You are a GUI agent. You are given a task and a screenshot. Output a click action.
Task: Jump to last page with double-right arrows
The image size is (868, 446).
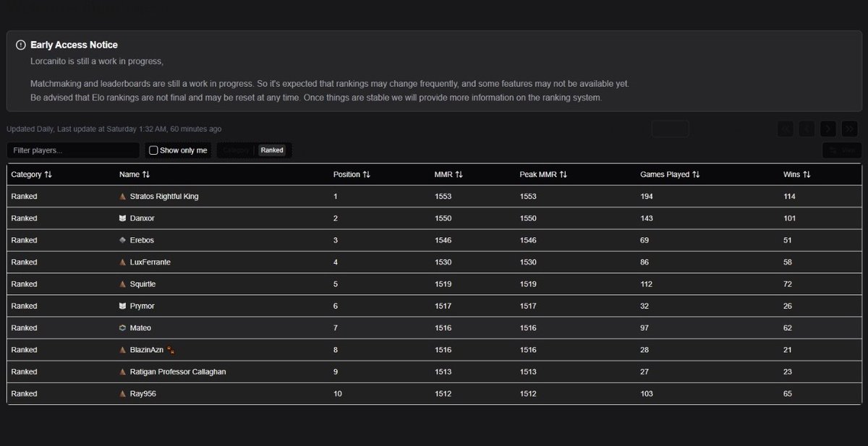point(850,129)
